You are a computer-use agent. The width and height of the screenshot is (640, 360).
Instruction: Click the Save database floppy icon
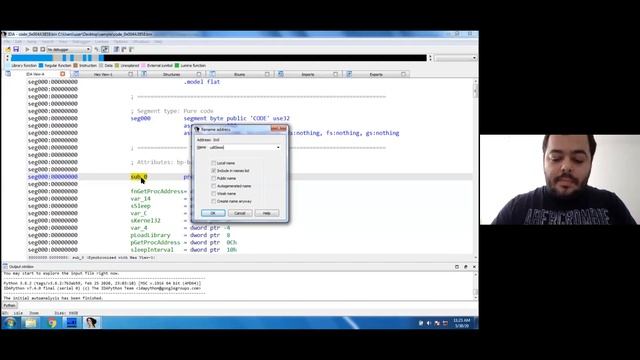[16, 49]
